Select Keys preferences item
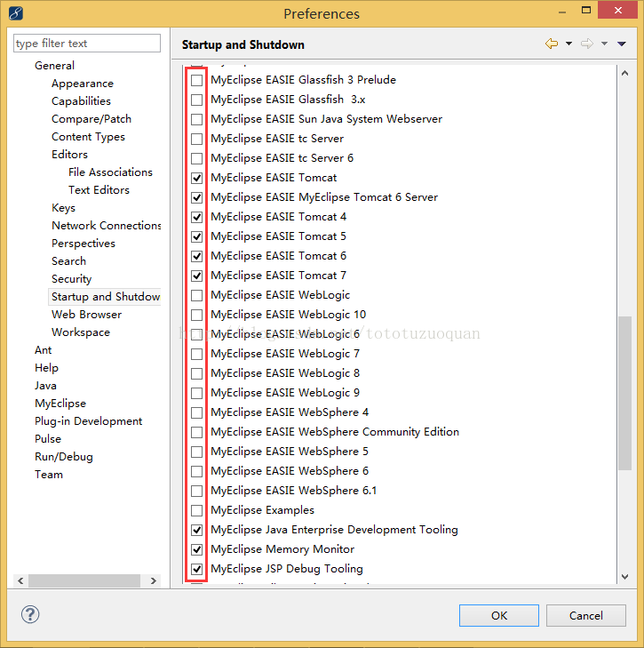This screenshot has height=648, width=644. pyautogui.click(x=63, y=208)
